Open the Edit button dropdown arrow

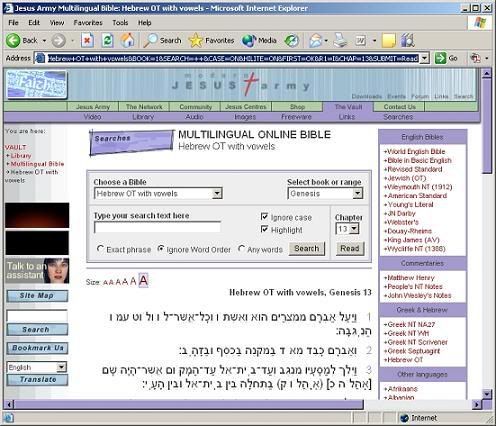[x=375, y=41]
